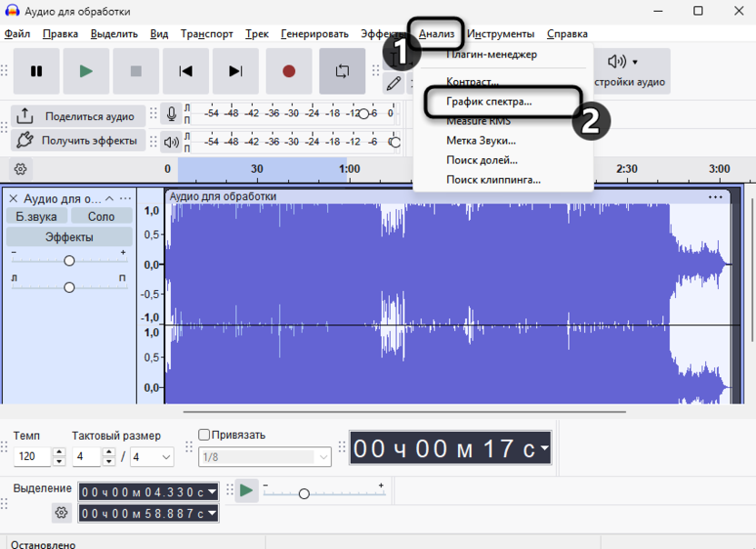Click the Pause button
Screen dimensions: 756x549
[36, 71]
